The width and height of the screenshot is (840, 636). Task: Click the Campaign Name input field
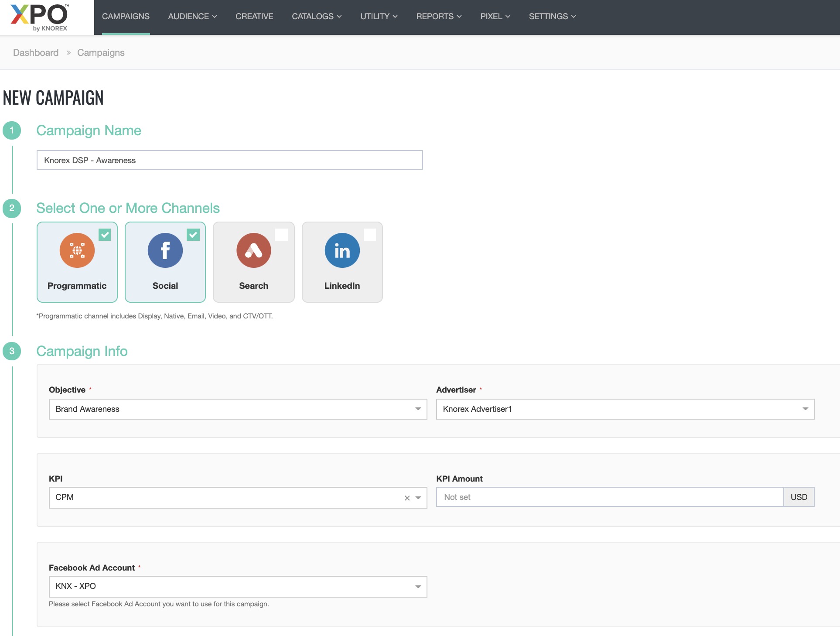click(230, 160)
